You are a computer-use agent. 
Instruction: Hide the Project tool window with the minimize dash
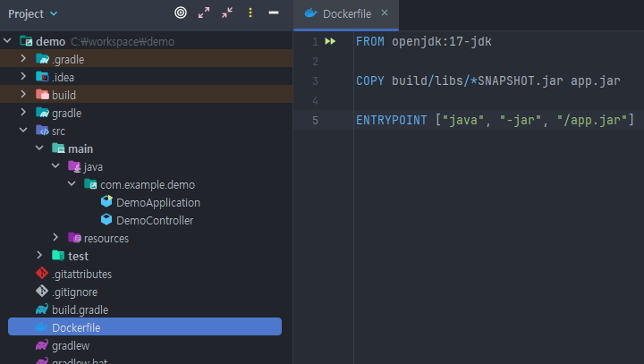coord(274,13)
